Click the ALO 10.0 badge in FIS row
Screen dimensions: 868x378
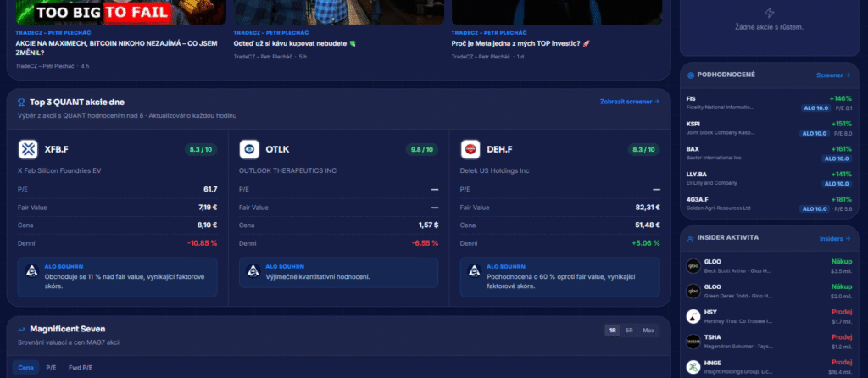coord(815,108)
